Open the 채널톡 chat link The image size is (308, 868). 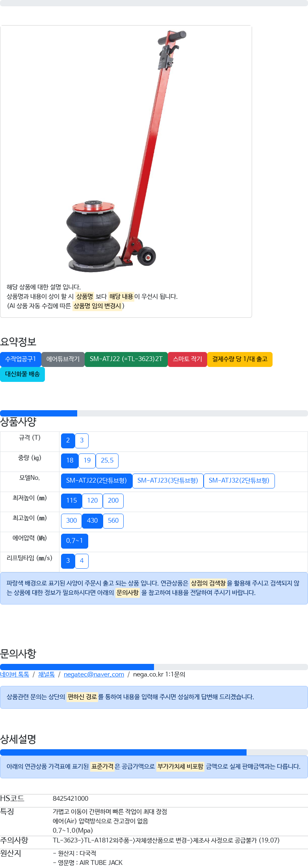pyautogui.click(x=46, y=674)
